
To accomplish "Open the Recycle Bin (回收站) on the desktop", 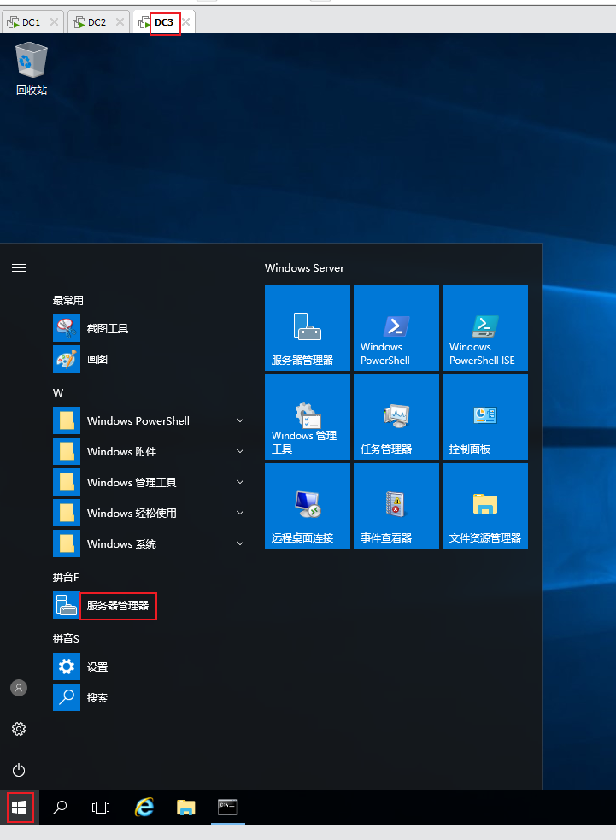I will [31, 69].
